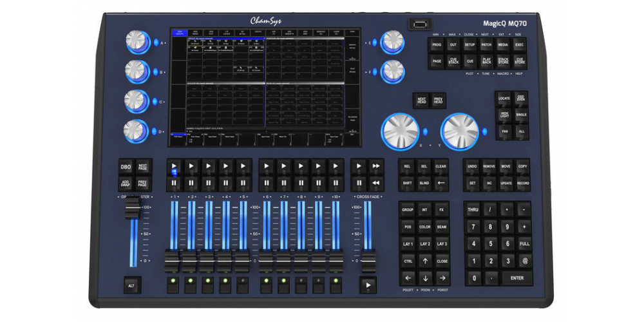Tap the playback fader 8 handle
Image resolution: width=644 pixels, height=322 pixels.
[x=301, y=260]
